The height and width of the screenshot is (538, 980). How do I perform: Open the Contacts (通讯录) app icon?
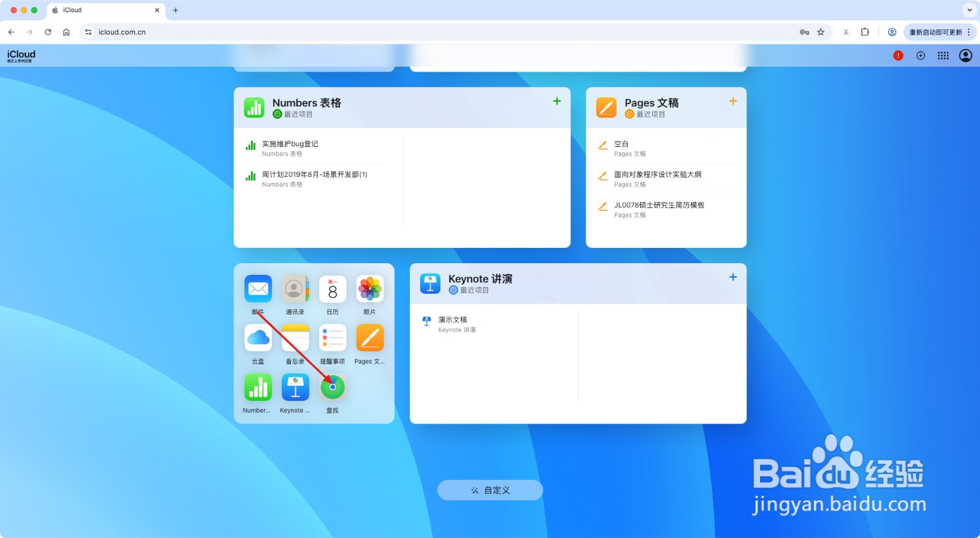(295, 289)
